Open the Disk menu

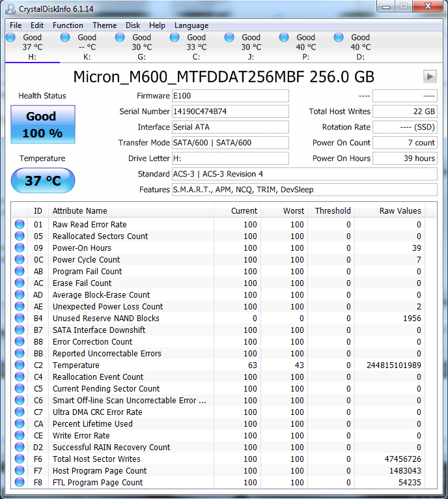133,25
